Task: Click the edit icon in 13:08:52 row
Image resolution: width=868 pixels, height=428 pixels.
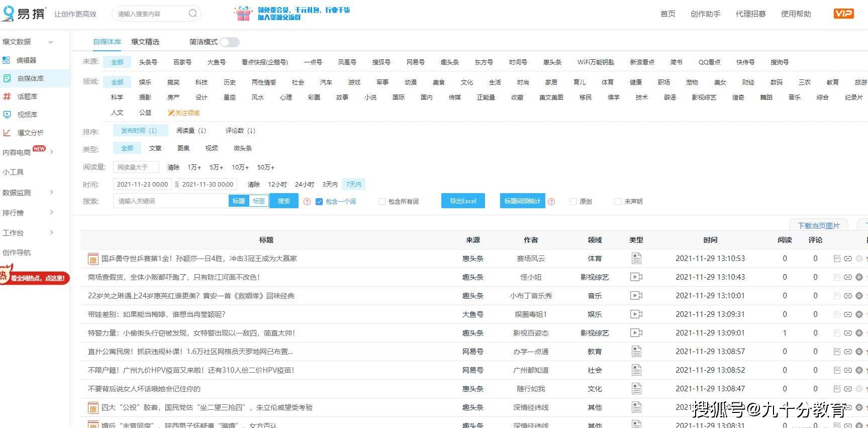Action: [837, 370]
